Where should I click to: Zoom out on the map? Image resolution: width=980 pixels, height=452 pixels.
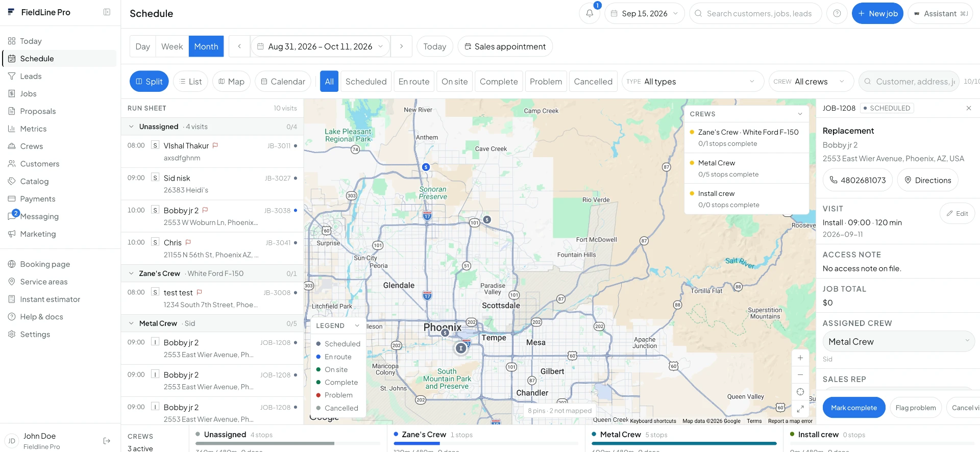click(x=800, y=375)
